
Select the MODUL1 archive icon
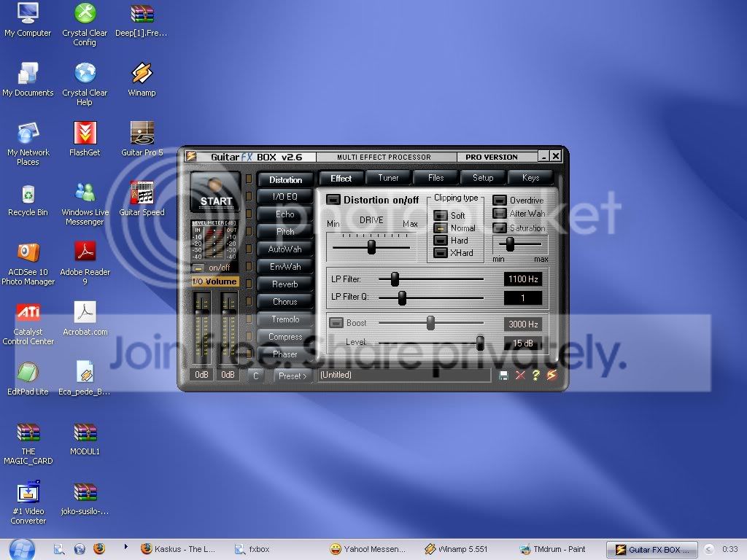point(85,438)
